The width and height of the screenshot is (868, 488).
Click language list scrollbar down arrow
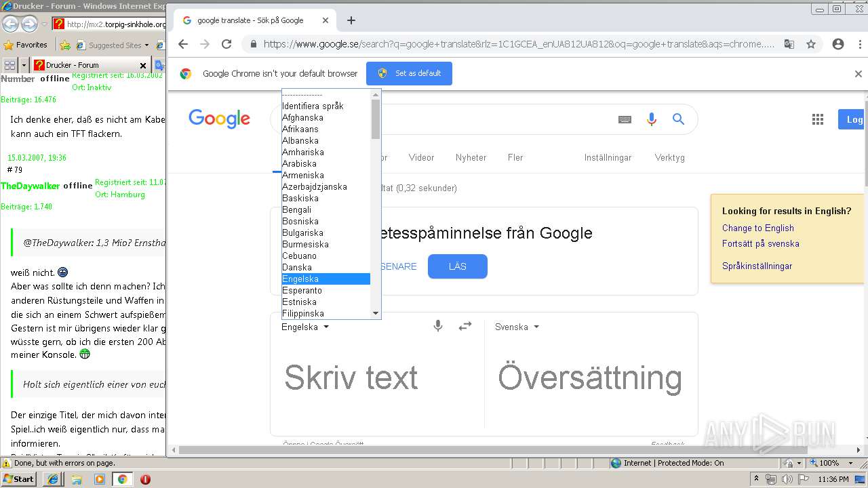tap(376, 313)
